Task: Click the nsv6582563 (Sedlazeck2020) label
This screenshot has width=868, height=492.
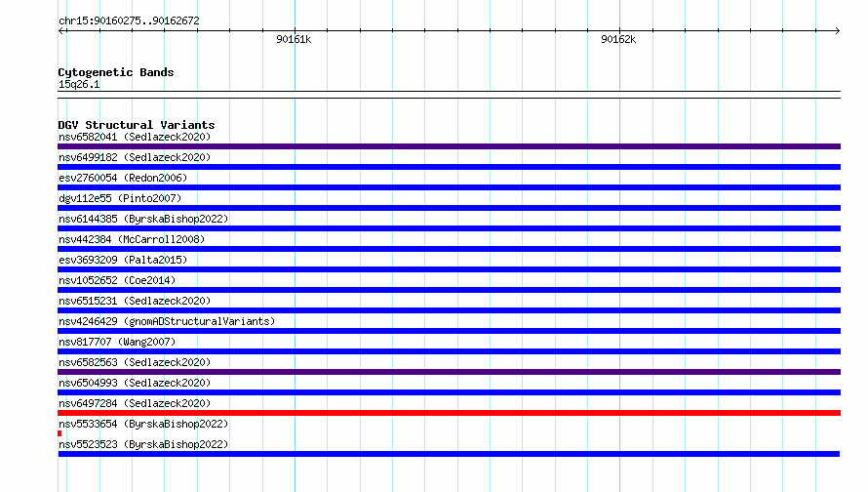Action: point(135,362)
